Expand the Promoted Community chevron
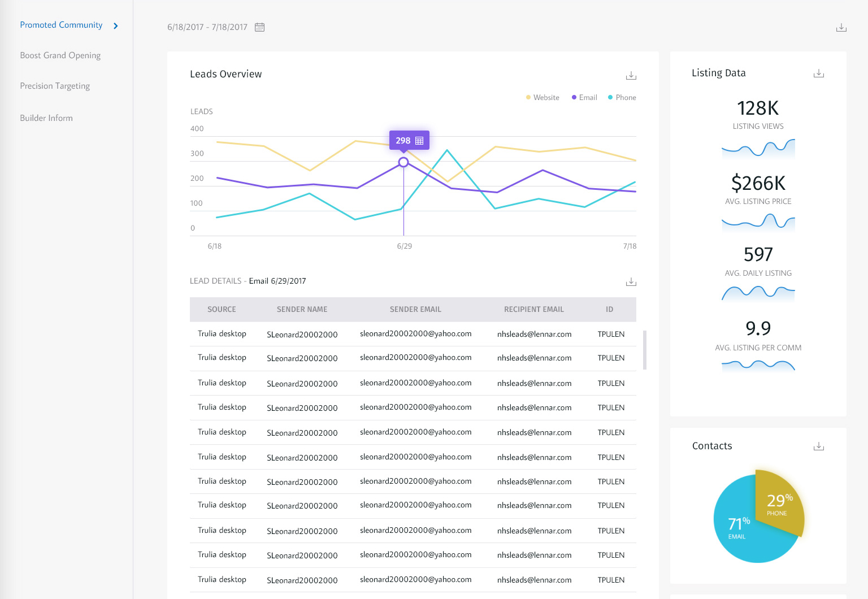This screenshot has width=868, height=599. [116, 26]
